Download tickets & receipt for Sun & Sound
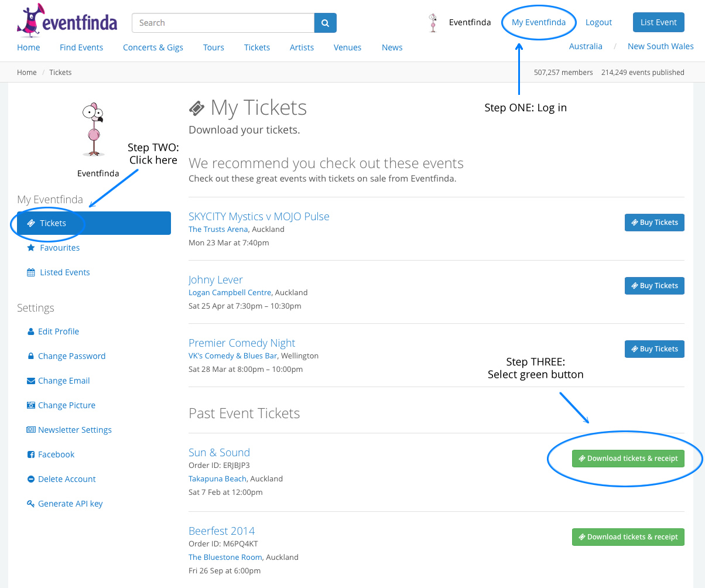705x588 pixels. tap(628, 459)
